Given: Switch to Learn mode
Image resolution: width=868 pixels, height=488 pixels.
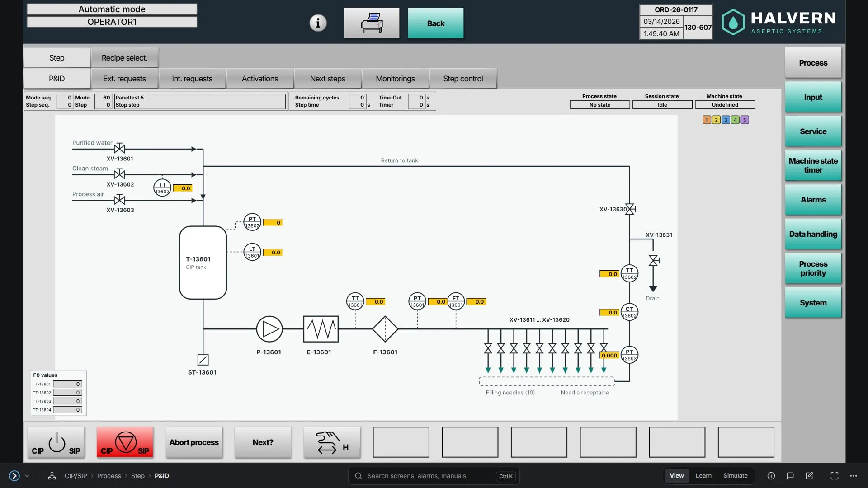Looking at the screenshot, I should [703, 476].
